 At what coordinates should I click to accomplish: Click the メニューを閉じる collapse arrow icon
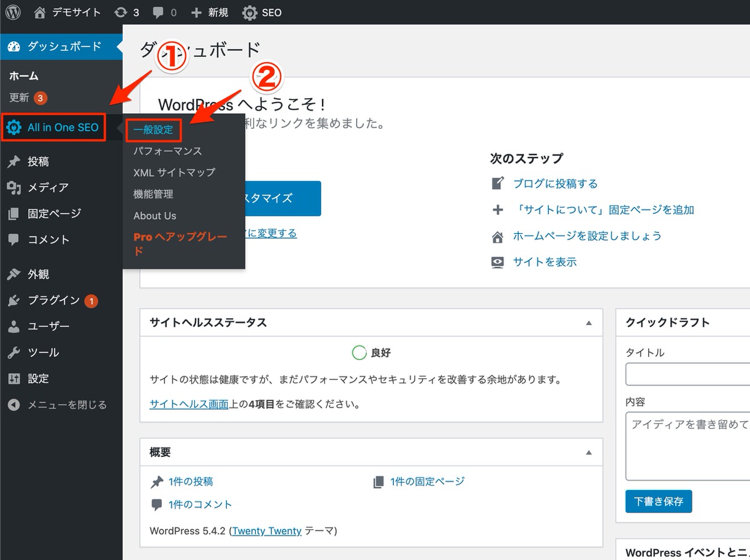point(14,405)
